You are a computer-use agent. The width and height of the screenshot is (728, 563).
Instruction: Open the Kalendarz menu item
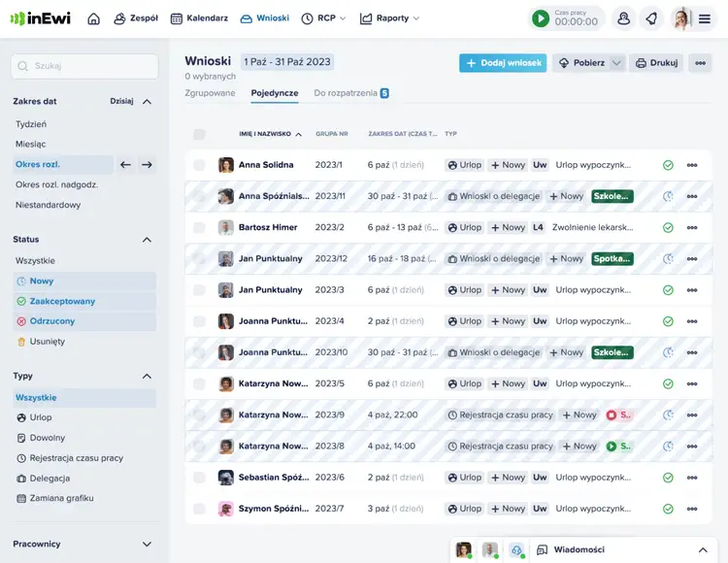coord(199,18)
